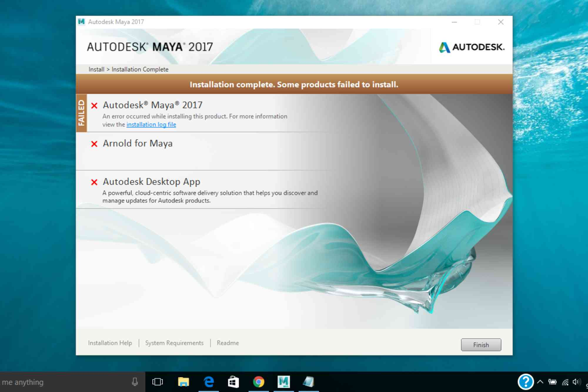Open the Windows Store from the taskbar

[233, 382]
